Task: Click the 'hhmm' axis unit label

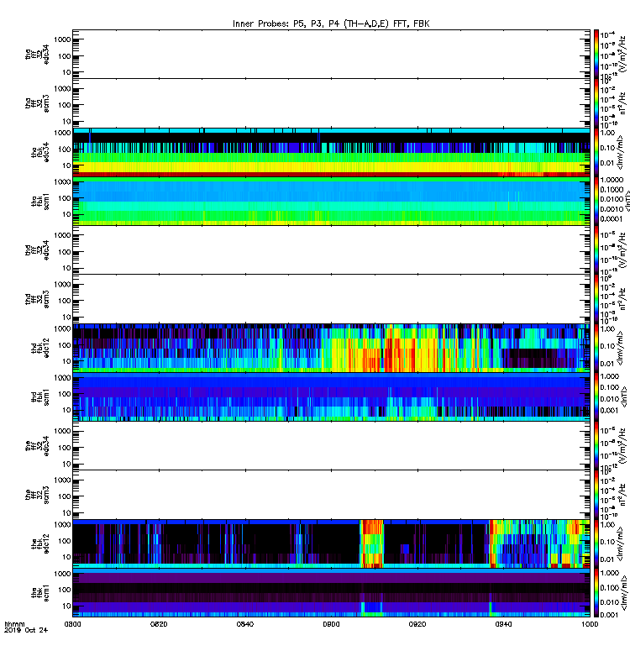Action: coord(14,624)
